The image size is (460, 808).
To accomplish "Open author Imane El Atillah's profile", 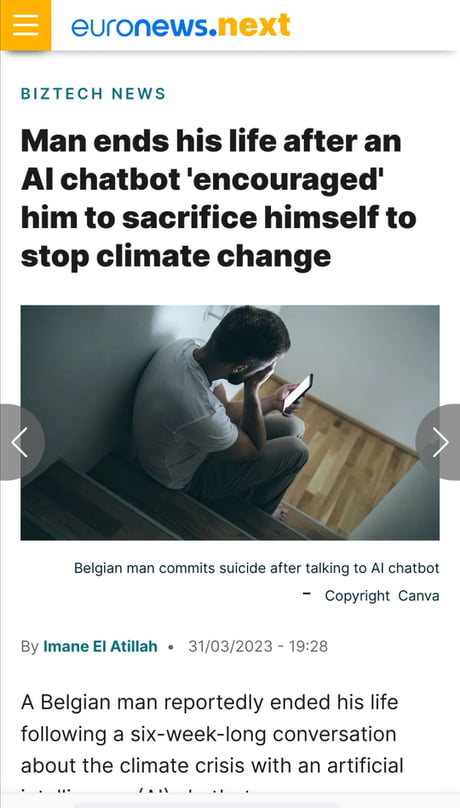I will click(100, 646).
